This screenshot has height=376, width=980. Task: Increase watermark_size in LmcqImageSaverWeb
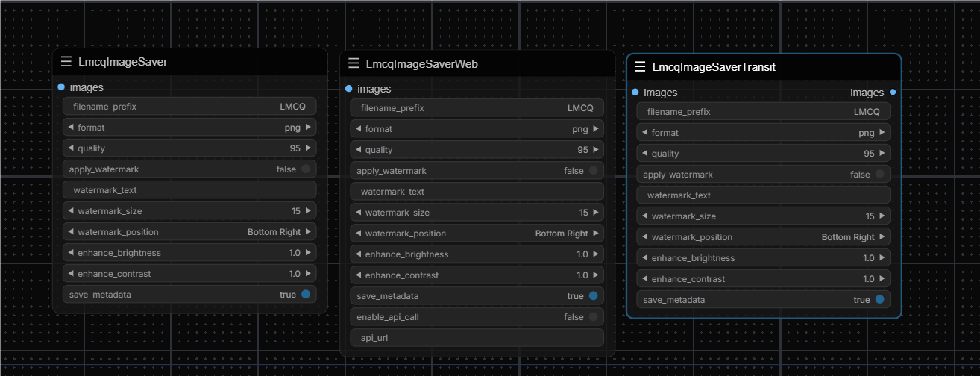coord(595,213)
